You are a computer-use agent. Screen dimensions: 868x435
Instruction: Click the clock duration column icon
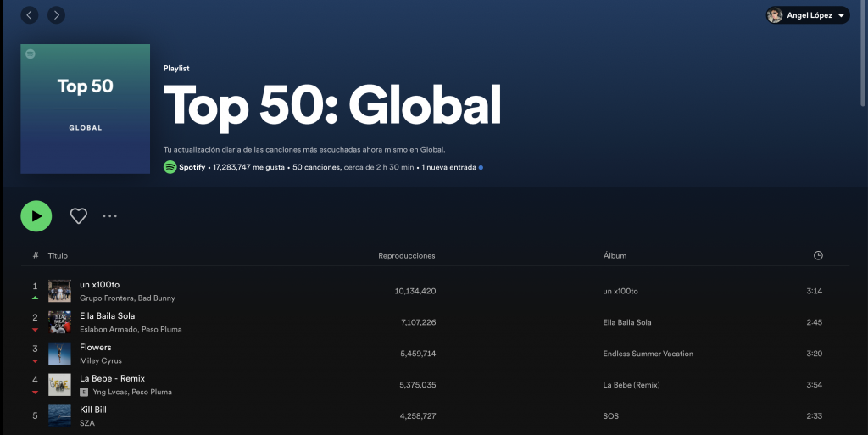[817, 255]
